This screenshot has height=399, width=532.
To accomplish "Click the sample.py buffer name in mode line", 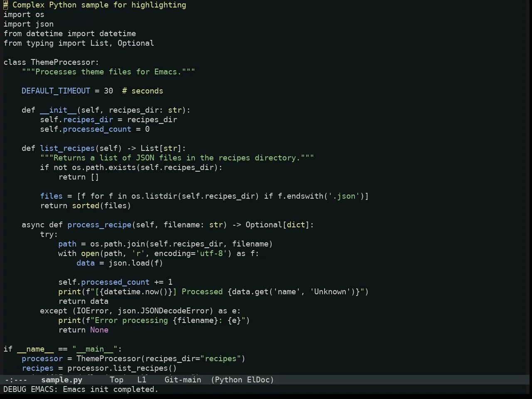I will coord(62,380).
